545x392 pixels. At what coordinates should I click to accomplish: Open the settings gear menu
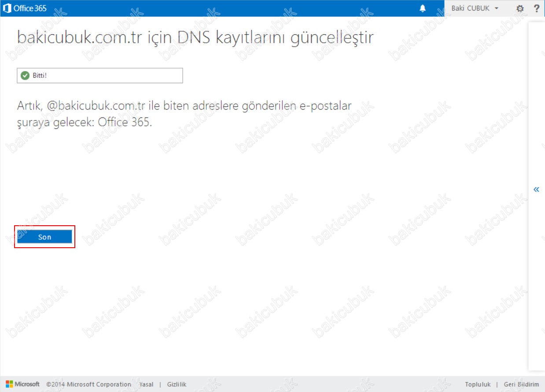[520, 8]
